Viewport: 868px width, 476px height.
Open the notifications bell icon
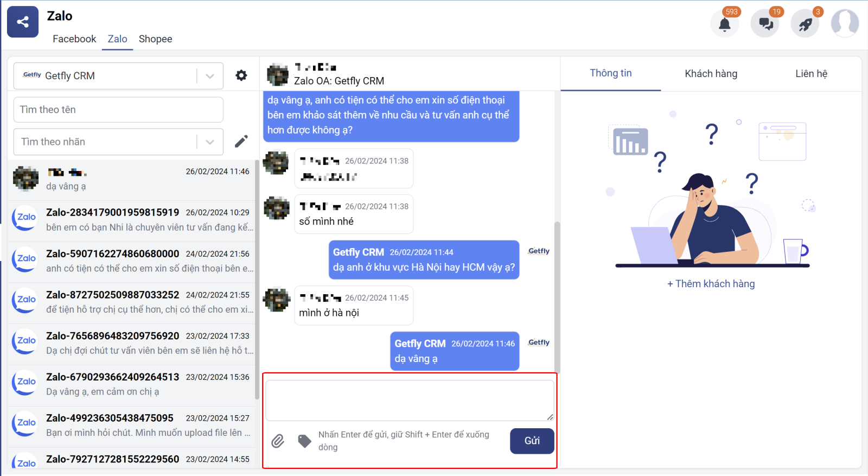pos(725,24)
